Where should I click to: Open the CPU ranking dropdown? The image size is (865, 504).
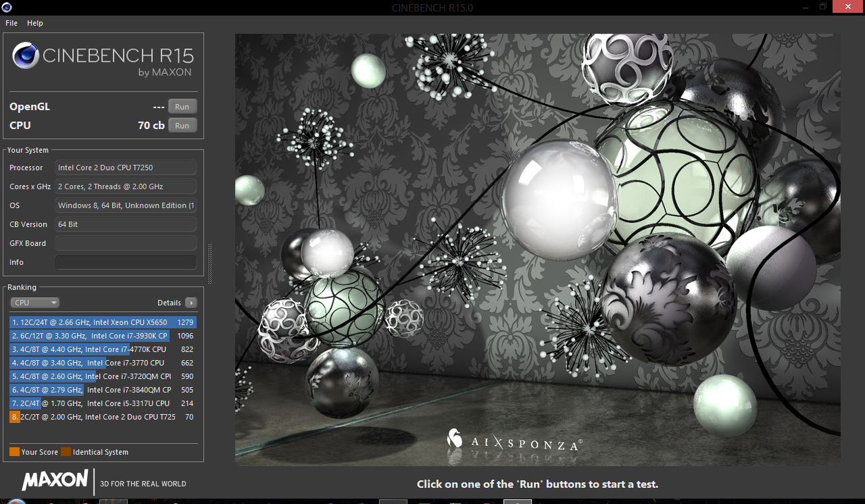(35, 303)
